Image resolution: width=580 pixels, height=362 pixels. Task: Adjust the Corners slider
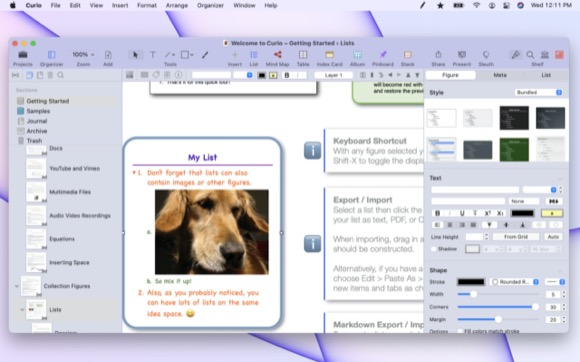pos(535,307)
